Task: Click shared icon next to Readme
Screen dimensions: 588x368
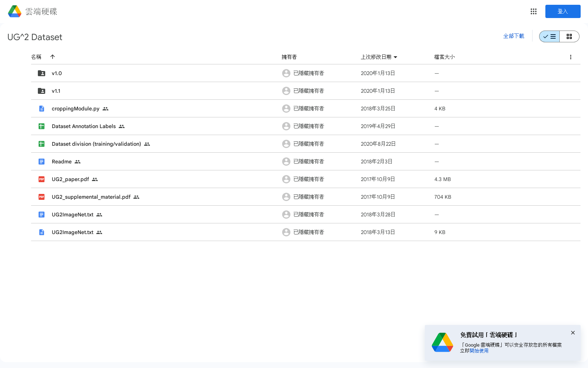Action: [x=78, y=162]
